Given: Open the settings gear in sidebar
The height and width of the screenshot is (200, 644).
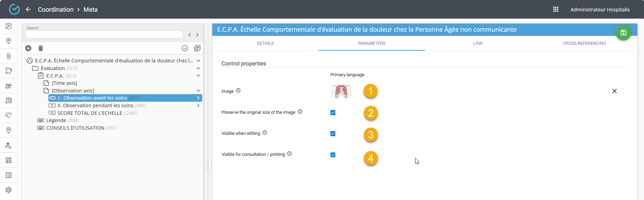Looking at the screenshot, I should point(9,190).
